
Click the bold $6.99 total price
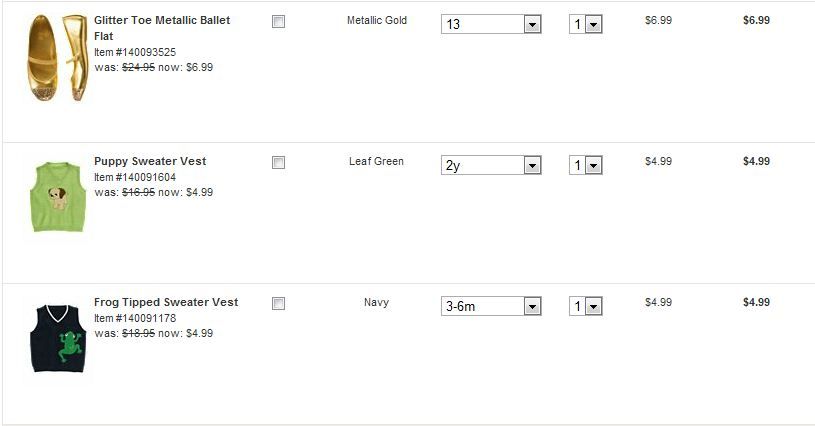pyautogui.click(x=756, y=20)
